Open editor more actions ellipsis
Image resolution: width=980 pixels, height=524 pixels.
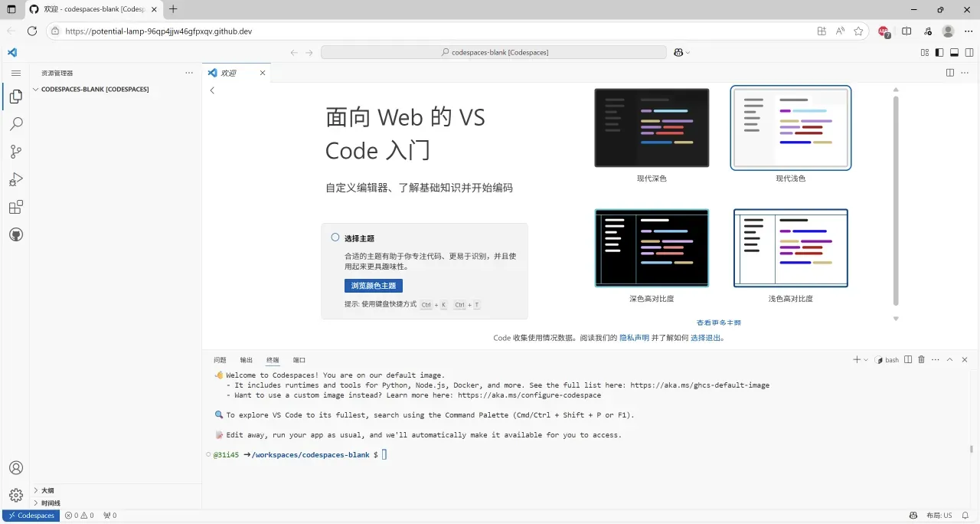[x=965, y=73]
